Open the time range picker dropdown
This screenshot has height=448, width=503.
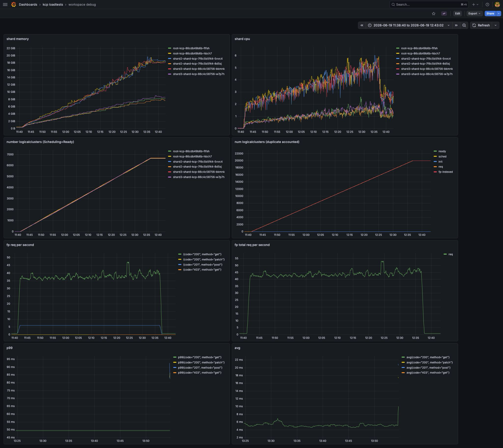[409, 25]
